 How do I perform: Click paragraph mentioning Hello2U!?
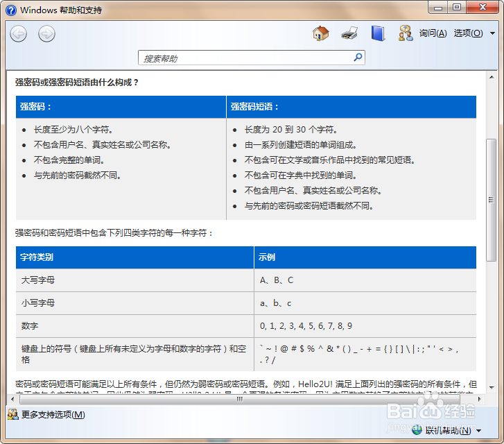246,386
